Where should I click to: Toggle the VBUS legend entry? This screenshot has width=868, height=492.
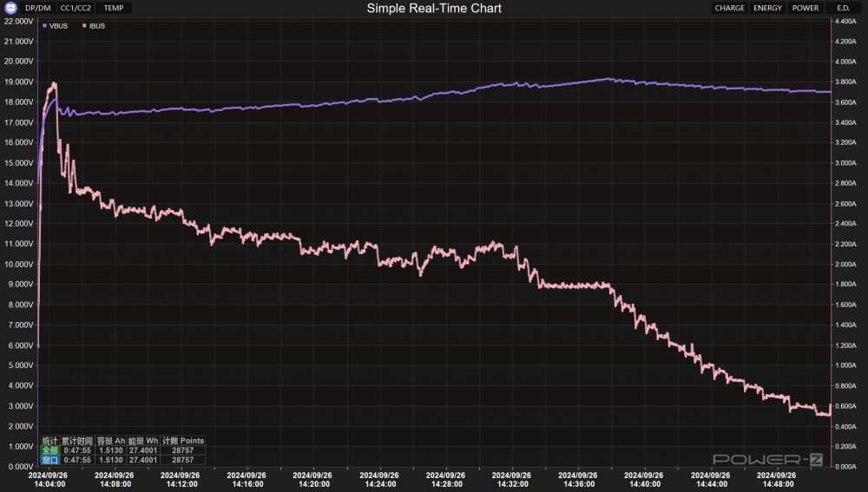pyautogui.click(x=55, y=26)
